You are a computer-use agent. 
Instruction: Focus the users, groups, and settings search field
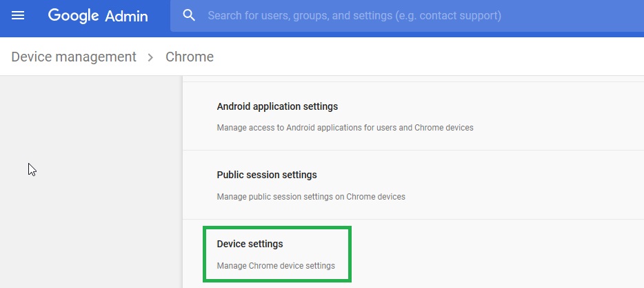(x=407, y=16)
